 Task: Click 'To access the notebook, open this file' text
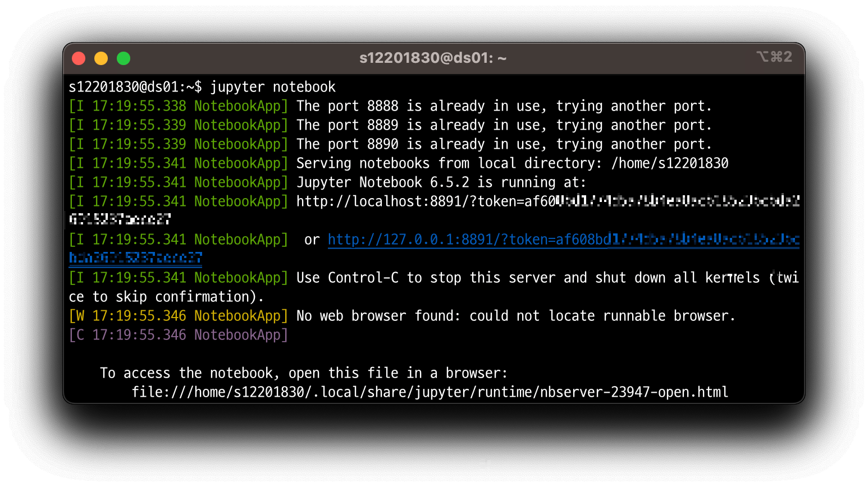pyautogui.click(x=304, y=373)
